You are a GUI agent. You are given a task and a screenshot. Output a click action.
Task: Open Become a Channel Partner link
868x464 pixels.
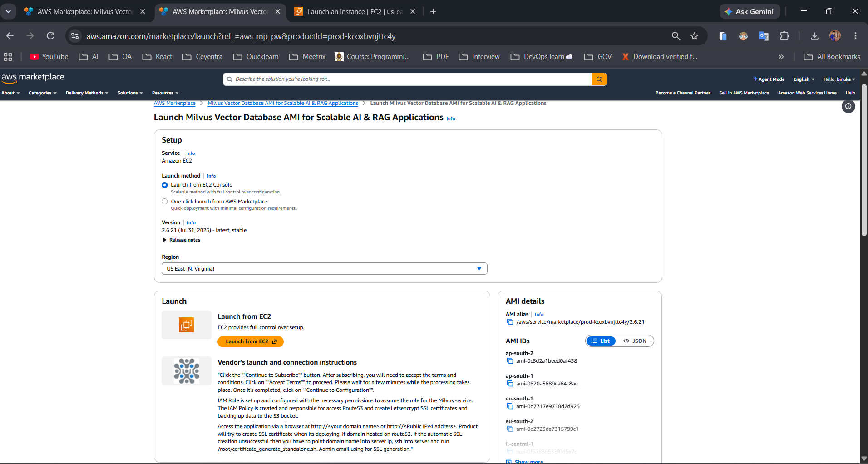coord(683,93)
